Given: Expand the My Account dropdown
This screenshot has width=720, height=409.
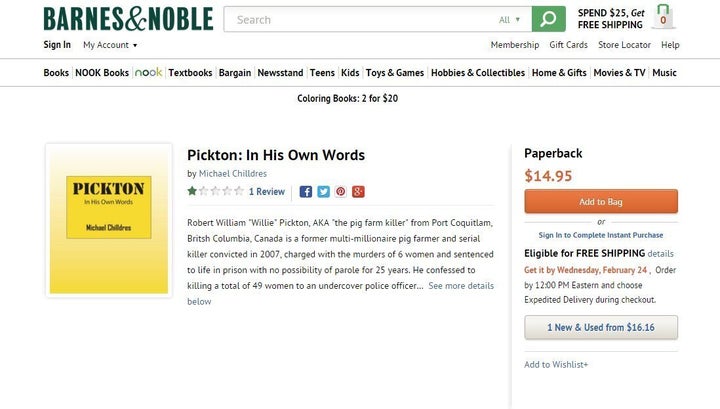Looking at the screenshot, I should (110, 45).
